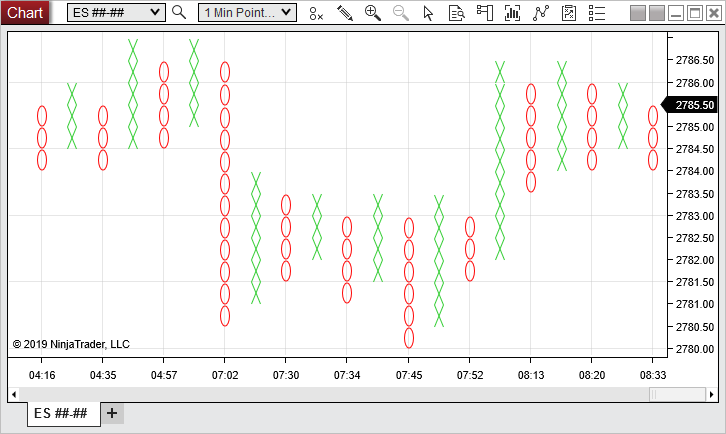Select the ES ##-## chart tab
The height and width of the screenshot is (434, 726).
[62, 414]
